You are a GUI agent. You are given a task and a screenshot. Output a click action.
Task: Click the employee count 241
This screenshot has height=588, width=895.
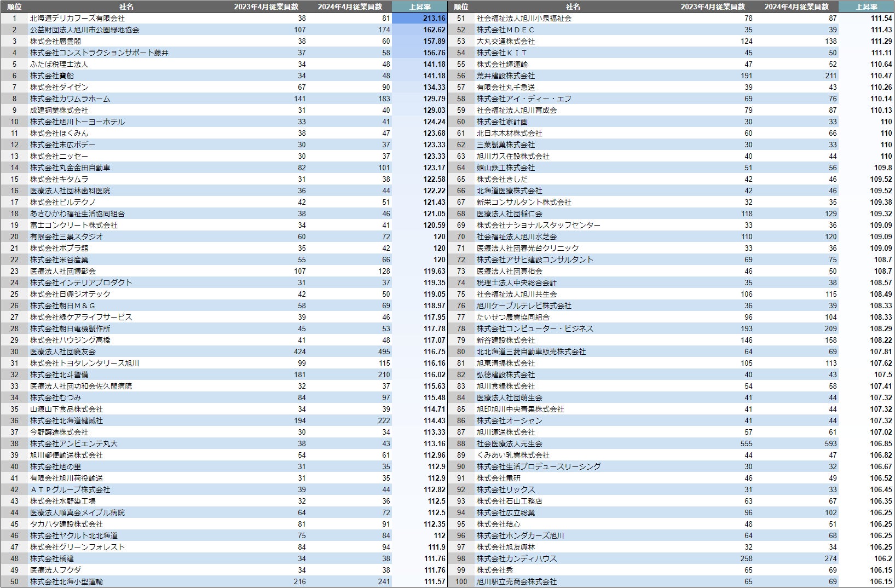[384, 581]
